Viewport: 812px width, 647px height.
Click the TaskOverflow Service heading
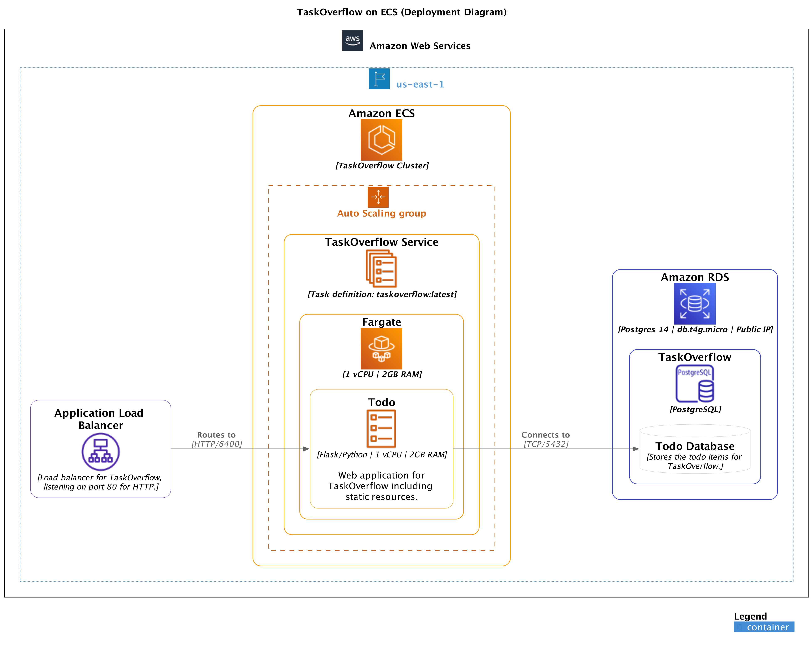381,242
